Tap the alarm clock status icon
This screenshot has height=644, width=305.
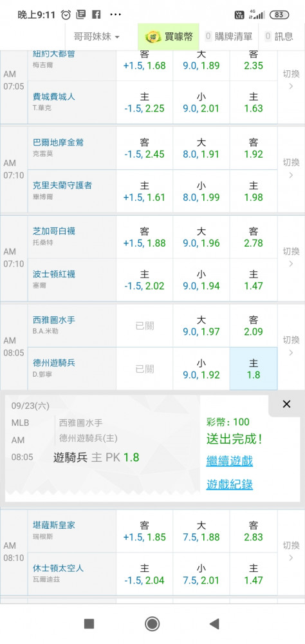coord(66,15)
